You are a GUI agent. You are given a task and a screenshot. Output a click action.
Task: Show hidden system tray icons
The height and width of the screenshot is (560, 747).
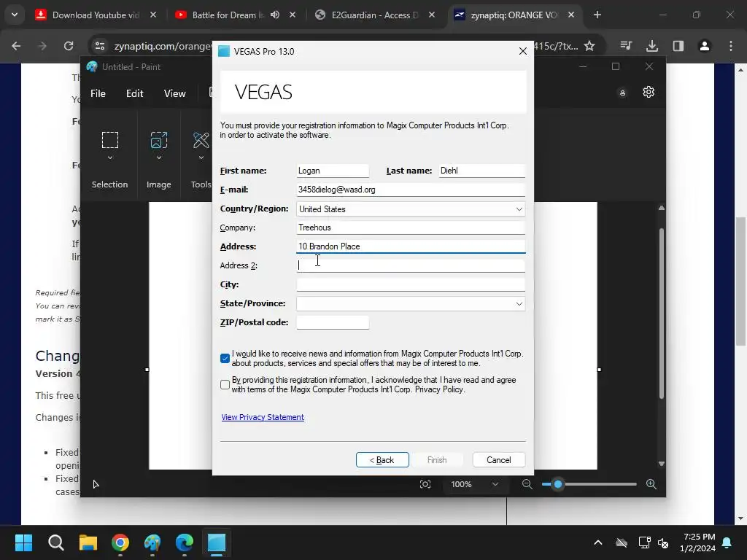[x=598, y=542]
